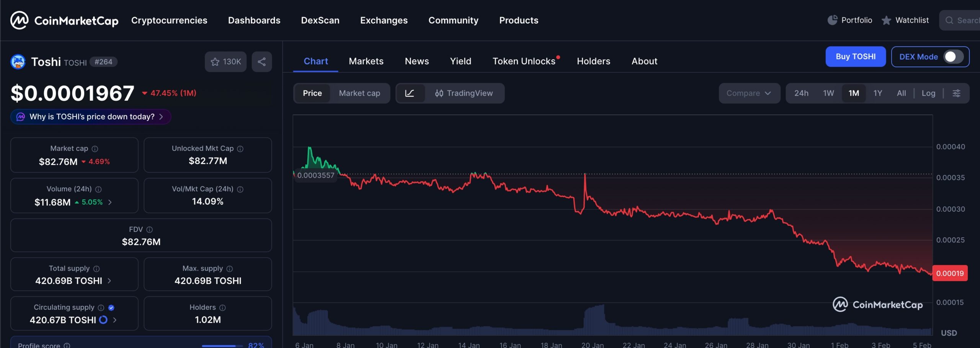980x348 pixels.
Task: Click the search magnifier icon
Action: (x=949, y=20)
